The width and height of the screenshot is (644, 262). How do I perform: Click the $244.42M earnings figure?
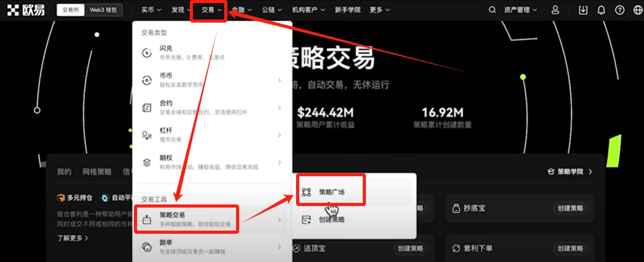point(325,112)
